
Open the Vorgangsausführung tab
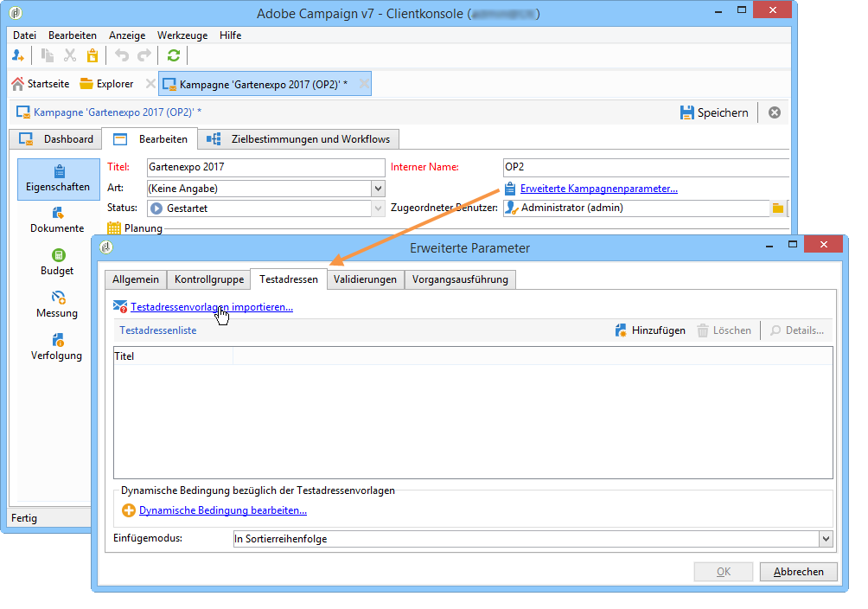[460, 279]
